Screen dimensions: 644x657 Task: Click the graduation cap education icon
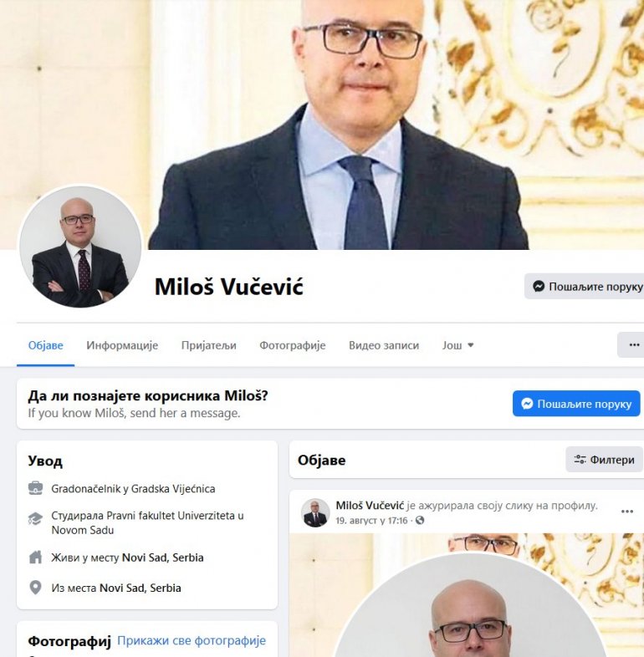(x=35, y=519)
